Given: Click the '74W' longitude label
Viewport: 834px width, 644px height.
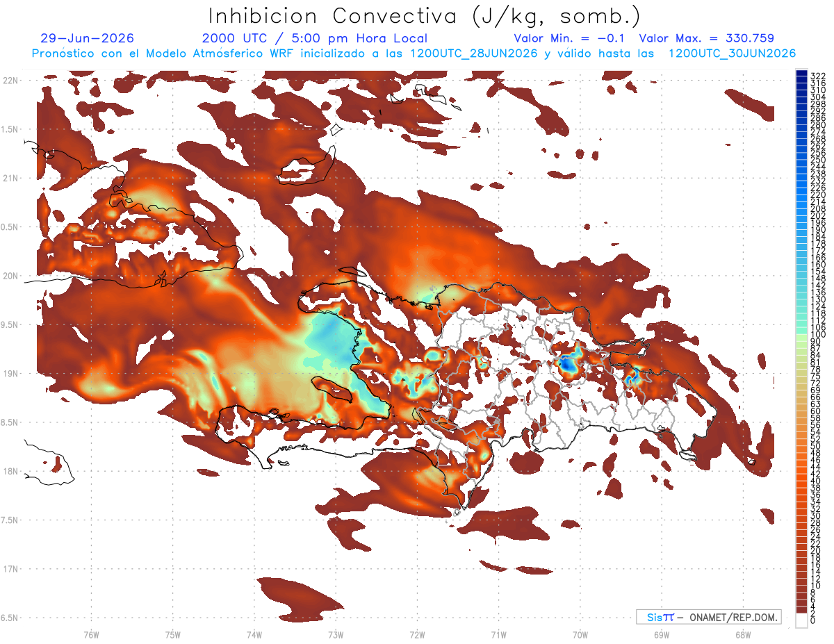Looking at the screenshot, I should [254, 634].
